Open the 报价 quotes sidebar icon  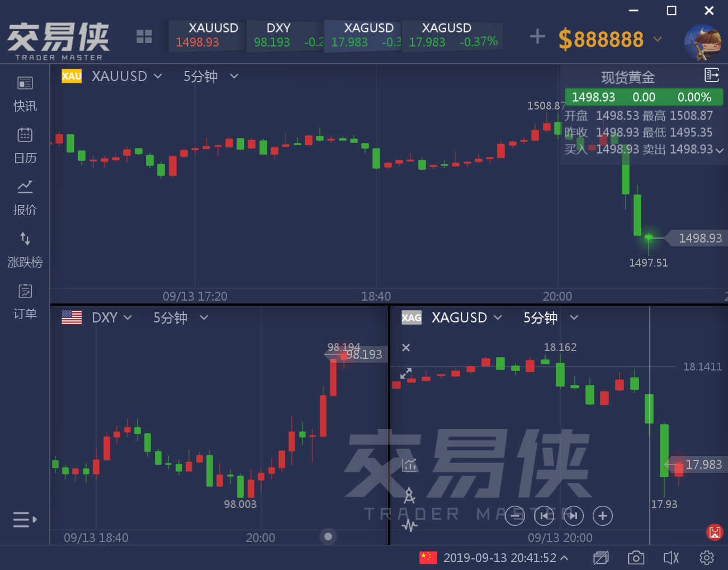(x=25, y=197)
